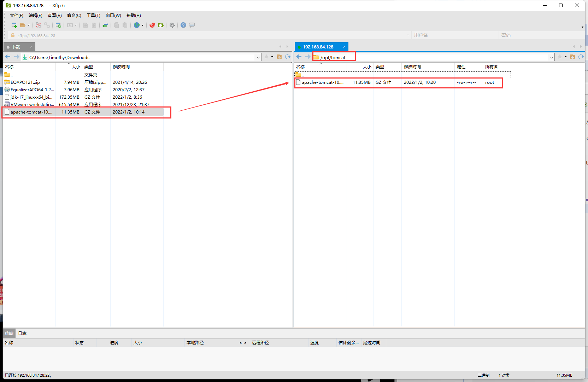Click the Disconnect toolbar icon

tap(39, 25)
